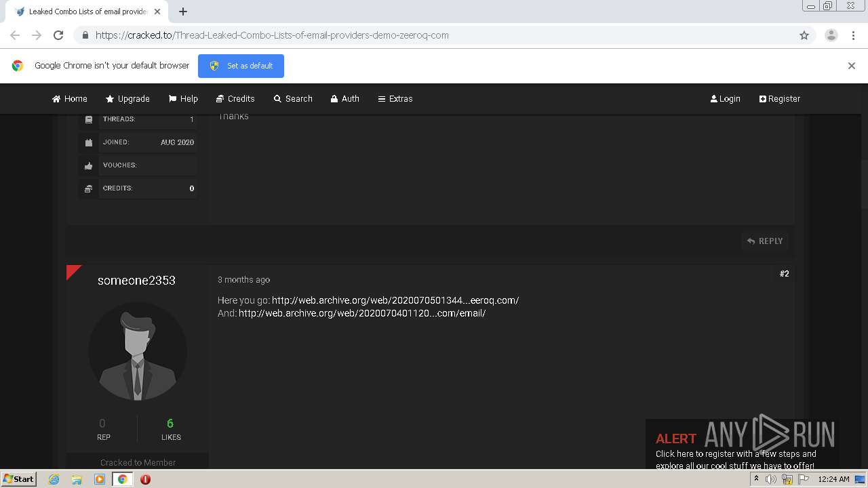Viewport: 868px width, 488px height.
Task: Open the Chrome three-dot menu
Action: click(854, 35)
